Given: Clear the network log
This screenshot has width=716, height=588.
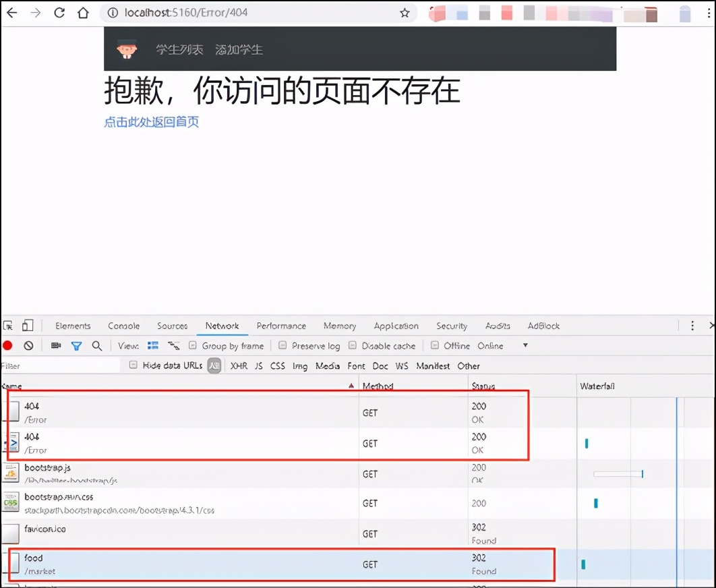Looking at the screenshot, I should click(28, 345).
